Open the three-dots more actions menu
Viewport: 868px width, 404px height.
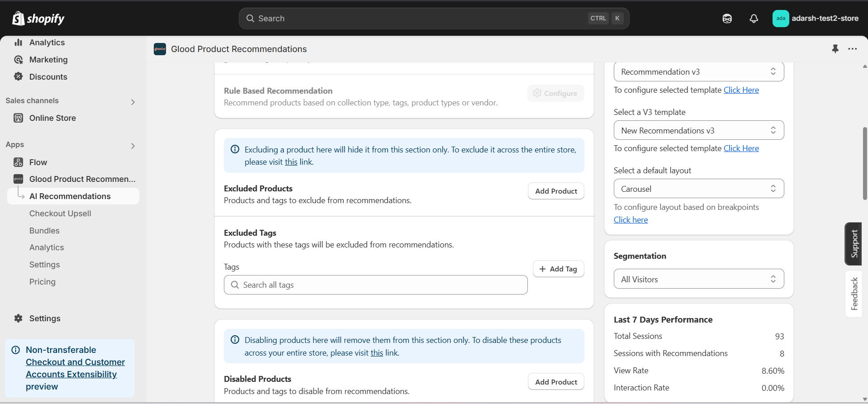pyautogui.click(x=852, y=49)
